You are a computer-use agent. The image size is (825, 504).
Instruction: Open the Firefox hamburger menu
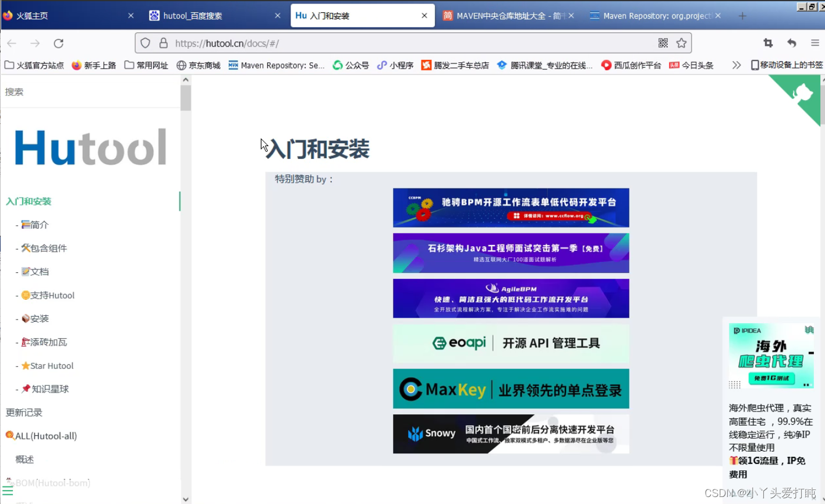pyautogui.click(x=815, y=43)
